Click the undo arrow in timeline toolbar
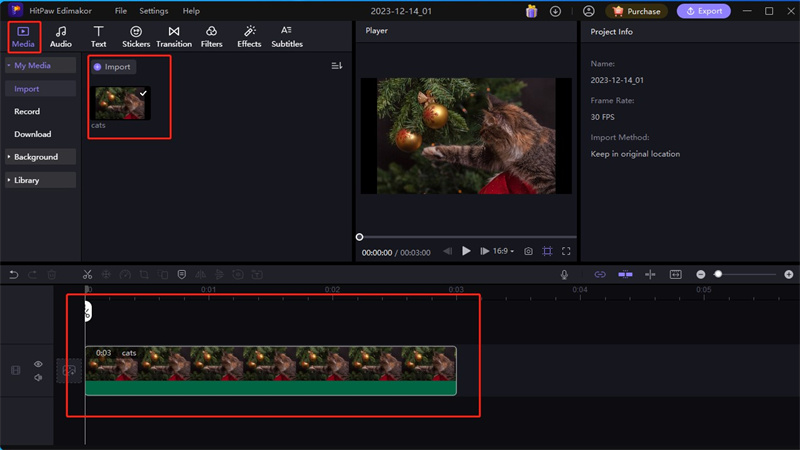The image size is (800, 450). [x=14, y=274]
